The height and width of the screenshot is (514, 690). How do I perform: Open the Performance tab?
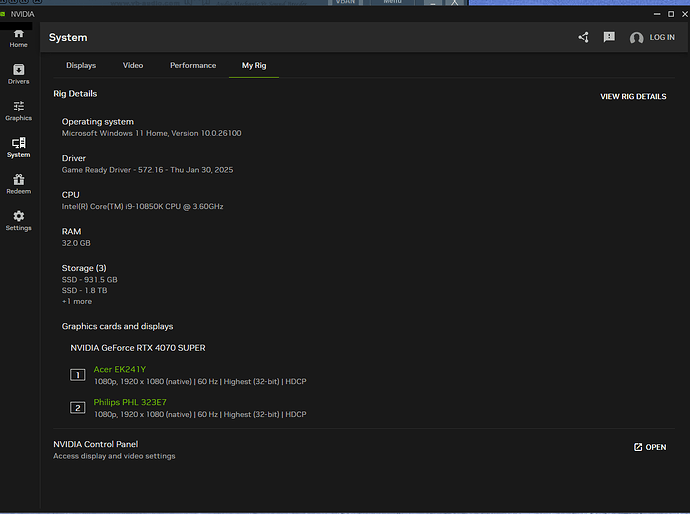point(193,66)
